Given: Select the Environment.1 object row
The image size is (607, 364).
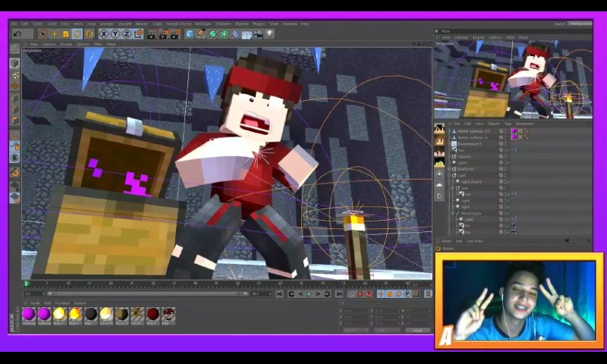Looking at the screenshot, I should click(470, 144).
